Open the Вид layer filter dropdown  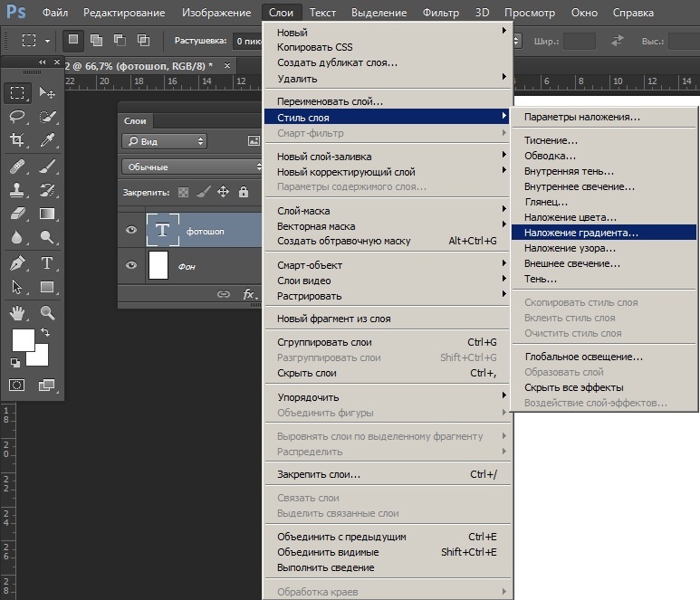click(164, 141)
